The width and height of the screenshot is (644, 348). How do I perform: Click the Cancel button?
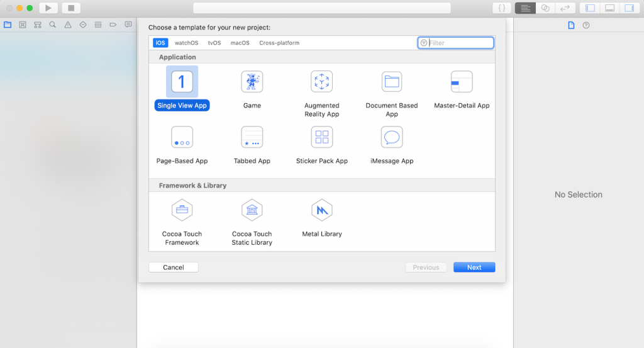174,267
